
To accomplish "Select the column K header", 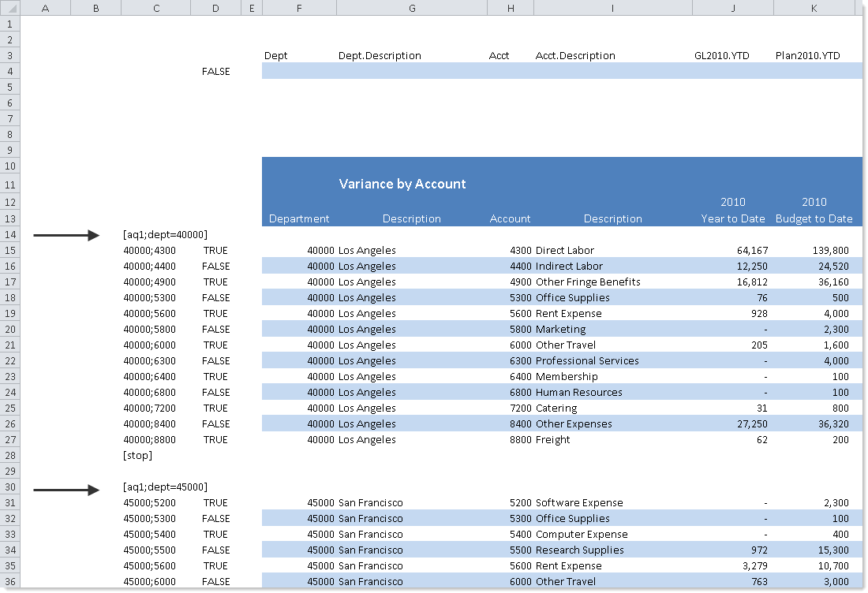I will click(814, 8).
